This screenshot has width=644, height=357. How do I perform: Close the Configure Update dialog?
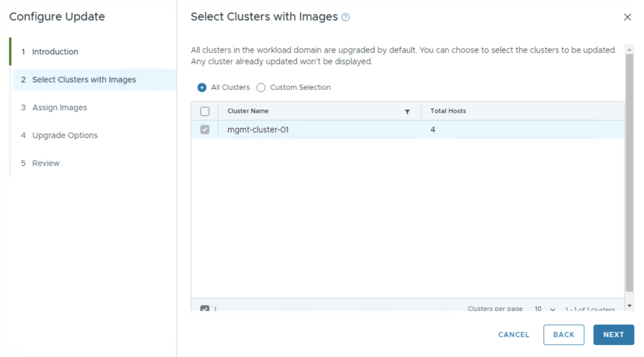coord(627,18)
